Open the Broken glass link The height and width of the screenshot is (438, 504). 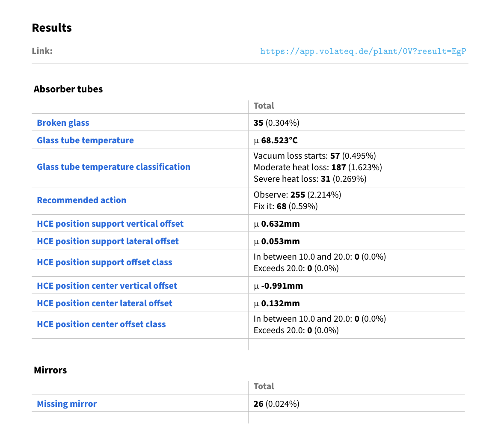click(63, 123)
